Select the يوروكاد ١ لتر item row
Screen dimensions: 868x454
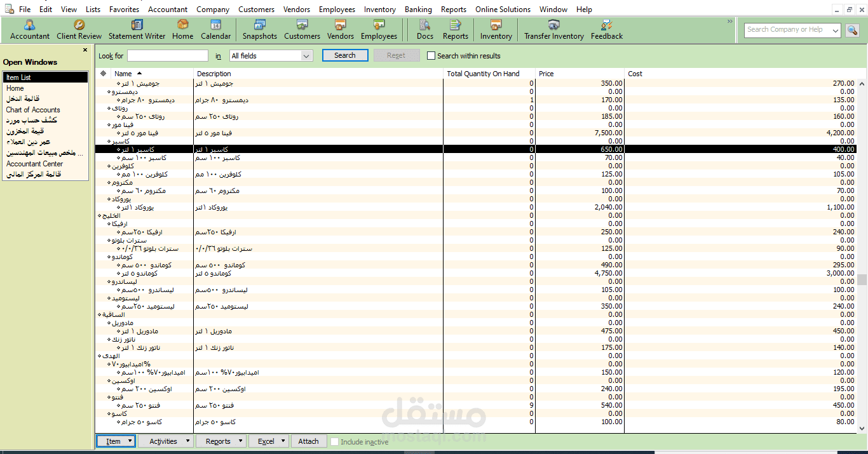click(x=476, y=207)
